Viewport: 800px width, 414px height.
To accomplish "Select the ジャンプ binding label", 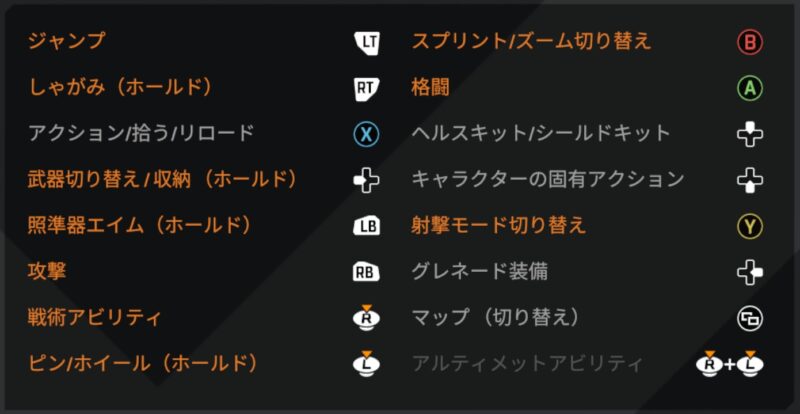I will click(x=67, y=41).
